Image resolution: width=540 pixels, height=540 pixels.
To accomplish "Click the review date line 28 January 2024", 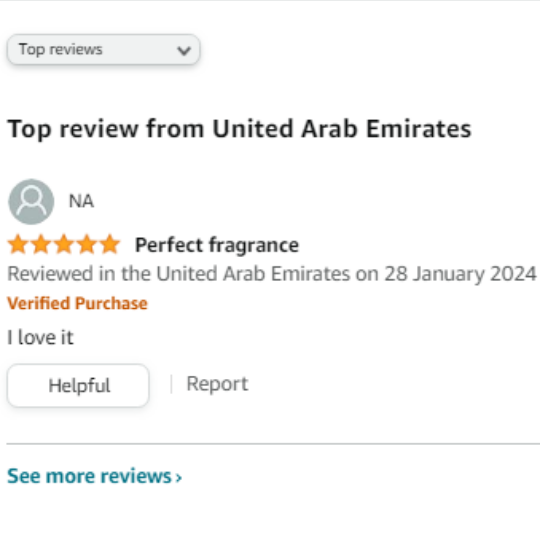I will pos(272,274).
